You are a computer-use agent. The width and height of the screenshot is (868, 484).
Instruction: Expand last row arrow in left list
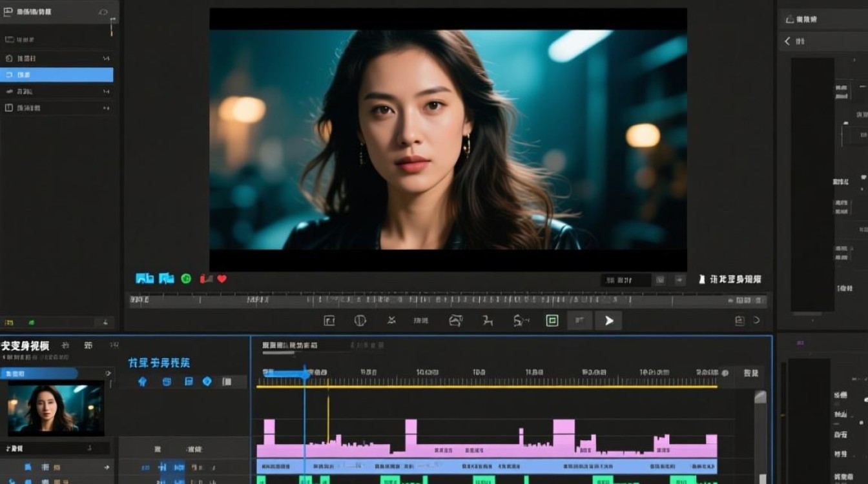(107, 108)
